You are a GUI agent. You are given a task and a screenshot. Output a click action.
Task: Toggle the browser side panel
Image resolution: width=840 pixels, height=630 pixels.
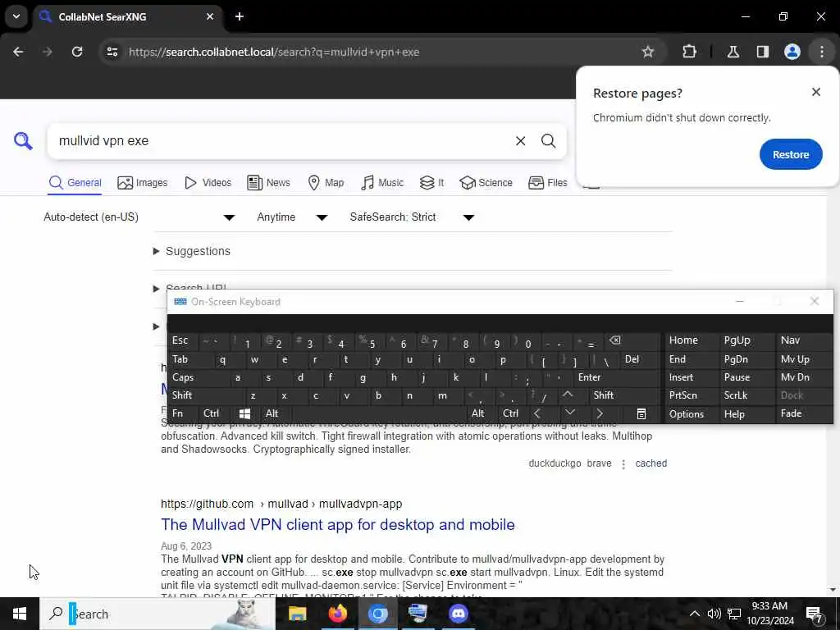(762, 52)
